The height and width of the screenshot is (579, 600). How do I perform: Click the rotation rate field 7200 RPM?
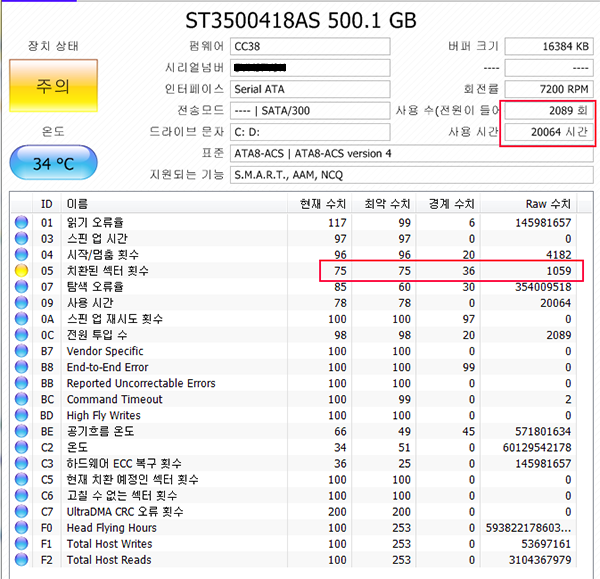[x=549, y=89]
